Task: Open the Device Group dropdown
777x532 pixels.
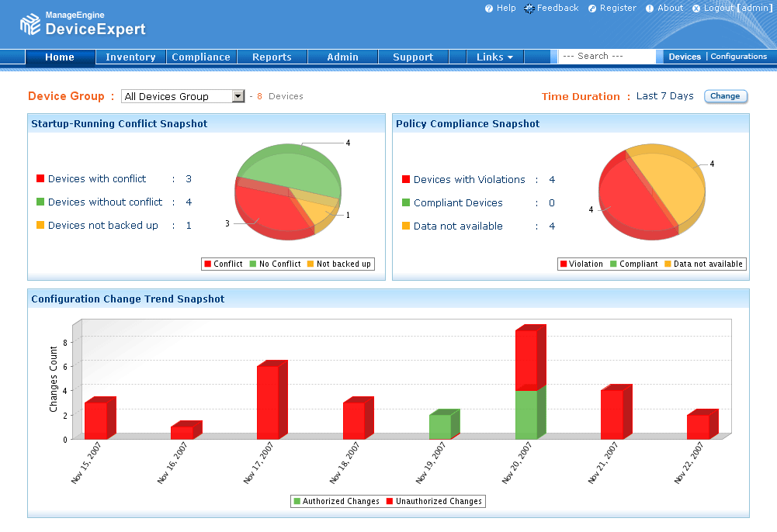Action: (238, 96)
